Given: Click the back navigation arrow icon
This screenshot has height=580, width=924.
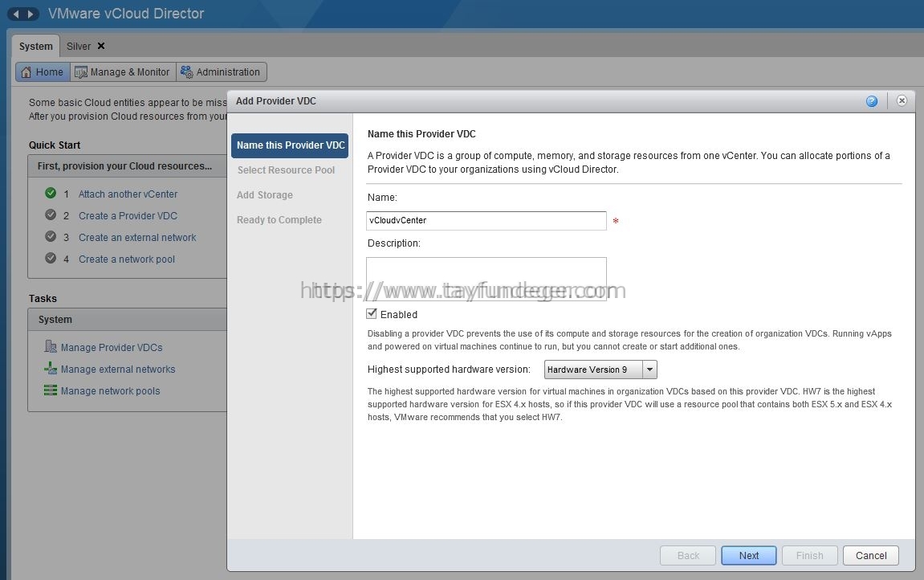Looking at the screenshot, I should (17, 14).
